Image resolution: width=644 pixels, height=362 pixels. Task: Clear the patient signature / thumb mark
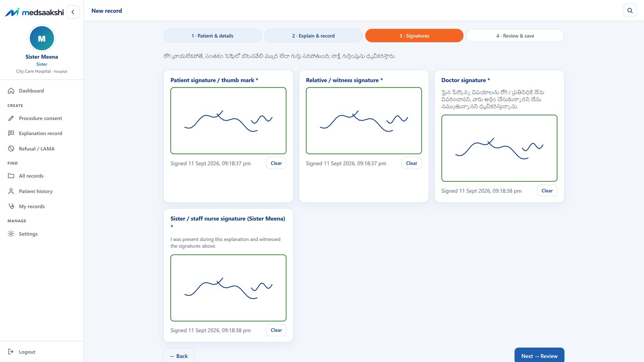pos(276,163)
